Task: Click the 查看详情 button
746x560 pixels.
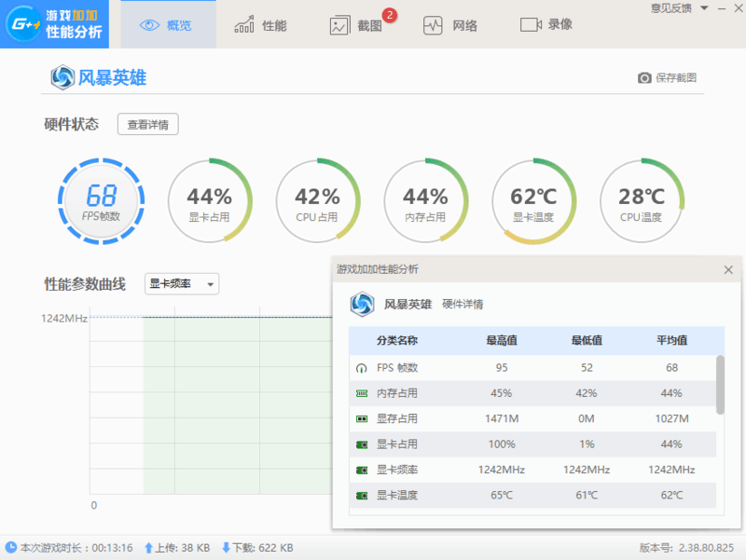Action: click(x=147, y=125)
